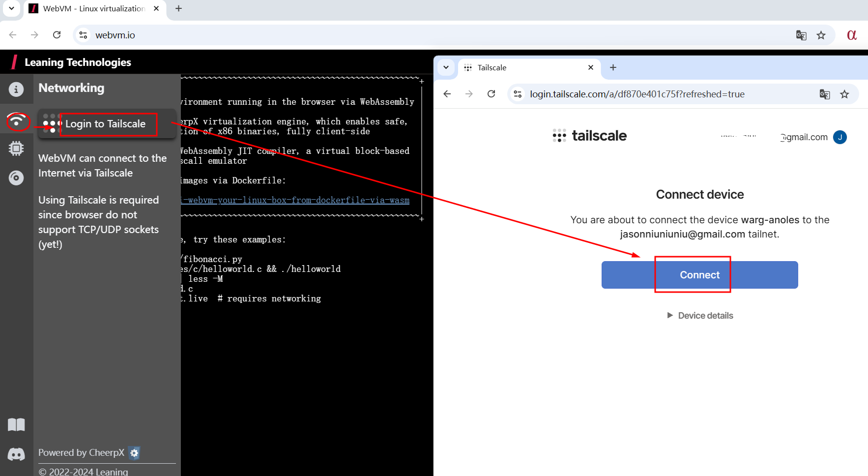Open the WebVM information sidebar icon
The width and height of the screenshot is (868, 476).
16,89
